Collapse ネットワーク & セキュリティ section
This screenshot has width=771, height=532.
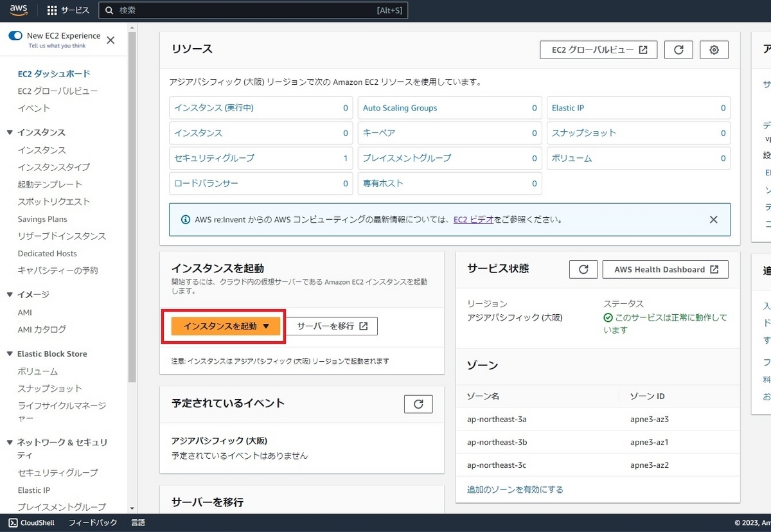[x=10, y=443]
